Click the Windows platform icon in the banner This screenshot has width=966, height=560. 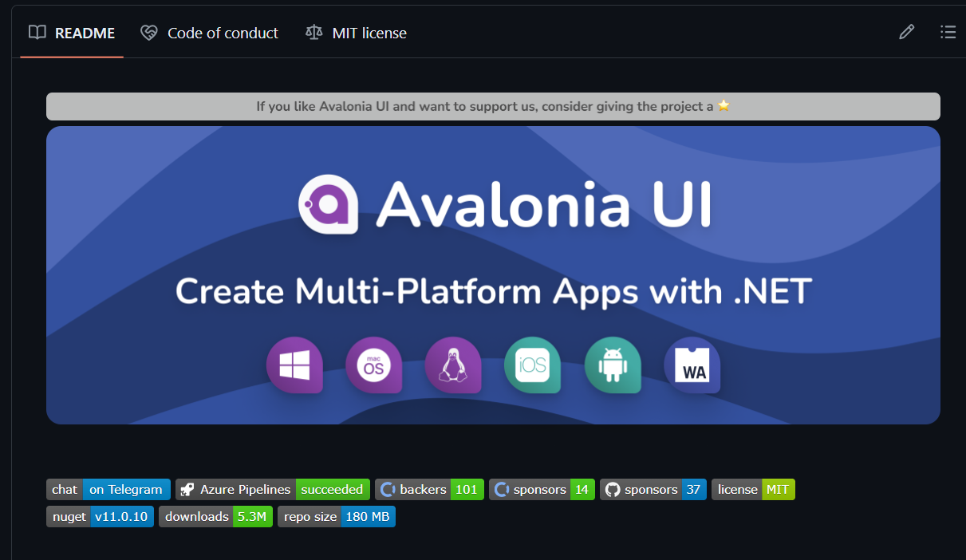pos(294,365)
